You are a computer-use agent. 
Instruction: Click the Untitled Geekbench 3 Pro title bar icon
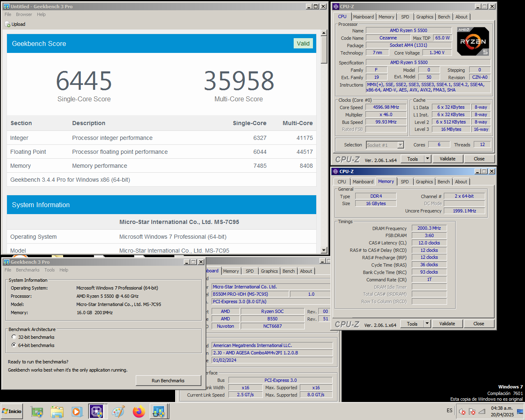pyautogui.click(x=6, y=6)
